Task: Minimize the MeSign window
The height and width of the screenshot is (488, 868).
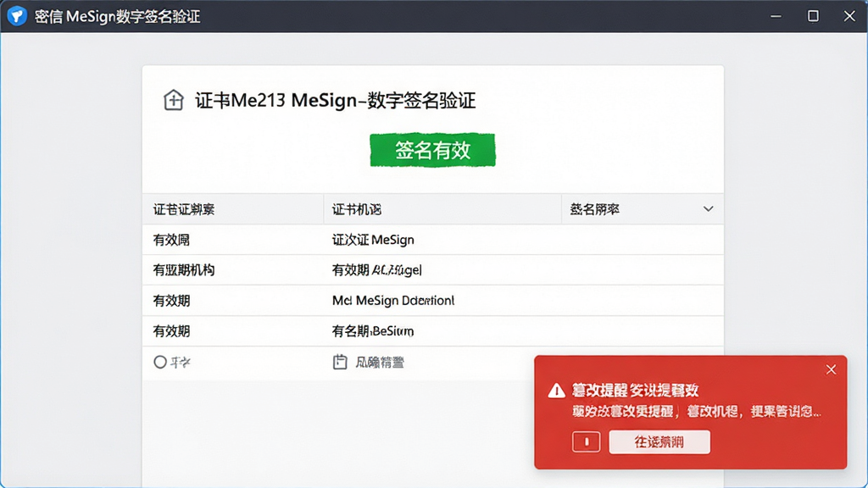Action: (776, 16)
